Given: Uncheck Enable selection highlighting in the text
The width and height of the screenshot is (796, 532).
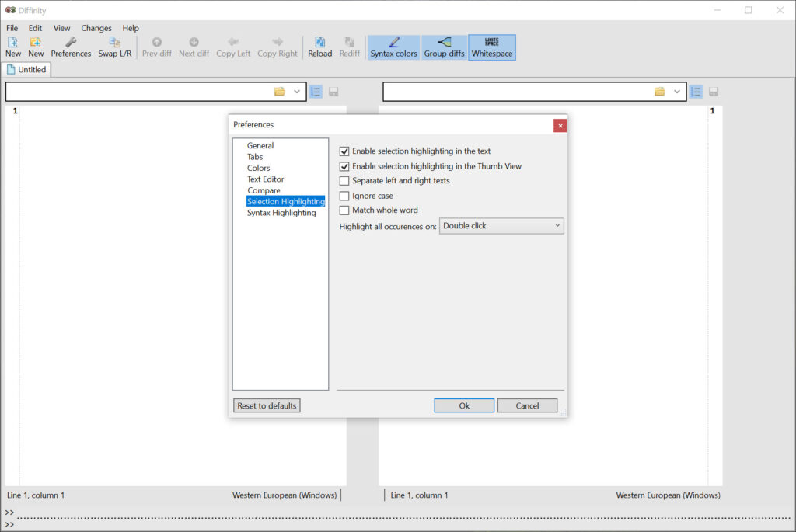Looking at the screenshot, I should pos(344,151).
